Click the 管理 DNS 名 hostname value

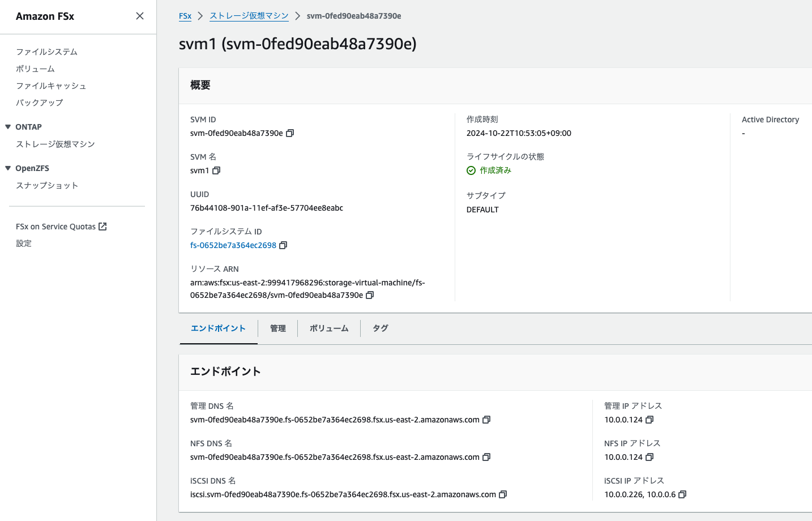point(335,420)
